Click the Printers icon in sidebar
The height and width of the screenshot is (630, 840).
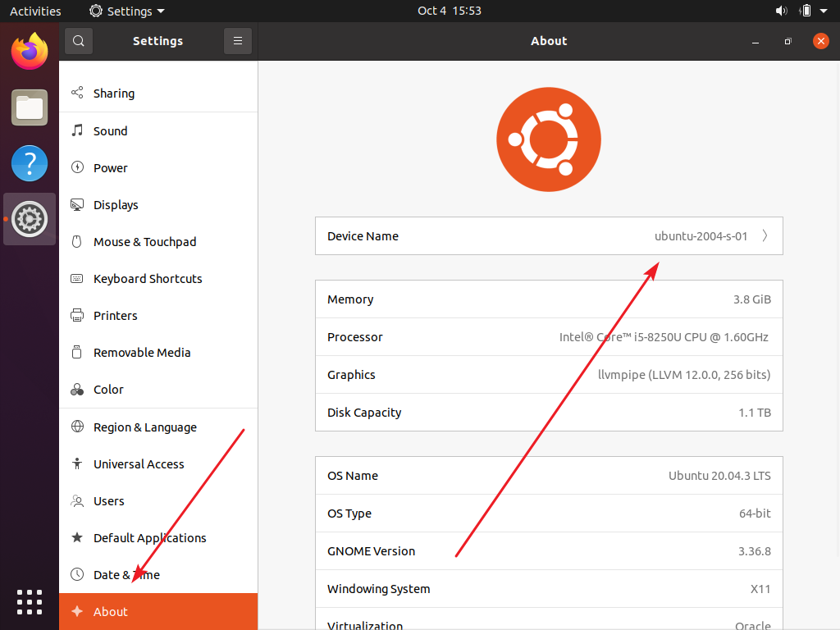77,315
